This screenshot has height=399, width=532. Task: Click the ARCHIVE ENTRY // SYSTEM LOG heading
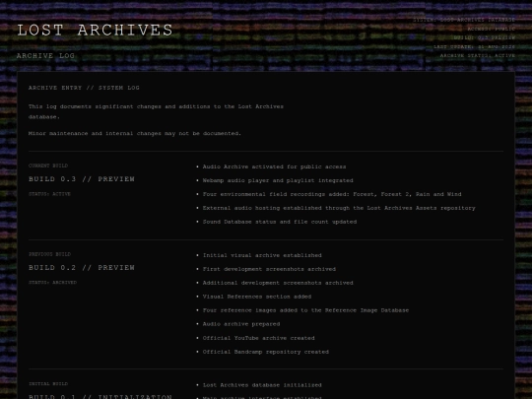pos(84,88)
